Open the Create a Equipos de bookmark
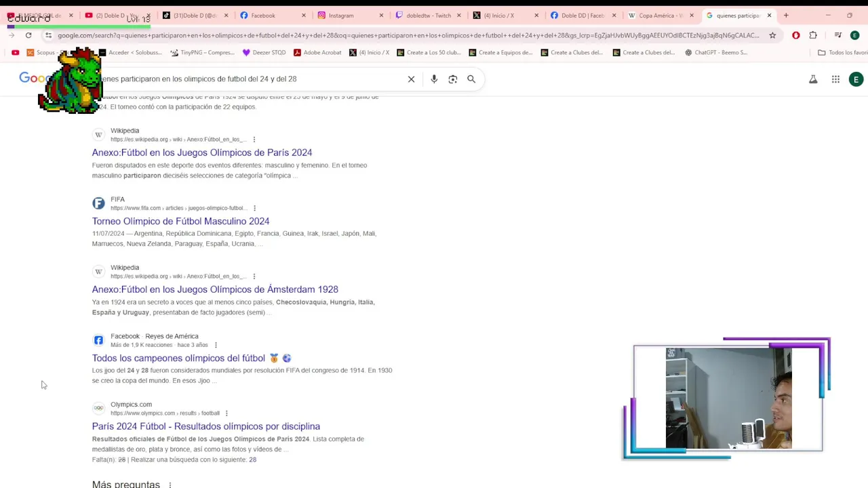The image size is (868, 488). (x=500, y=52)
